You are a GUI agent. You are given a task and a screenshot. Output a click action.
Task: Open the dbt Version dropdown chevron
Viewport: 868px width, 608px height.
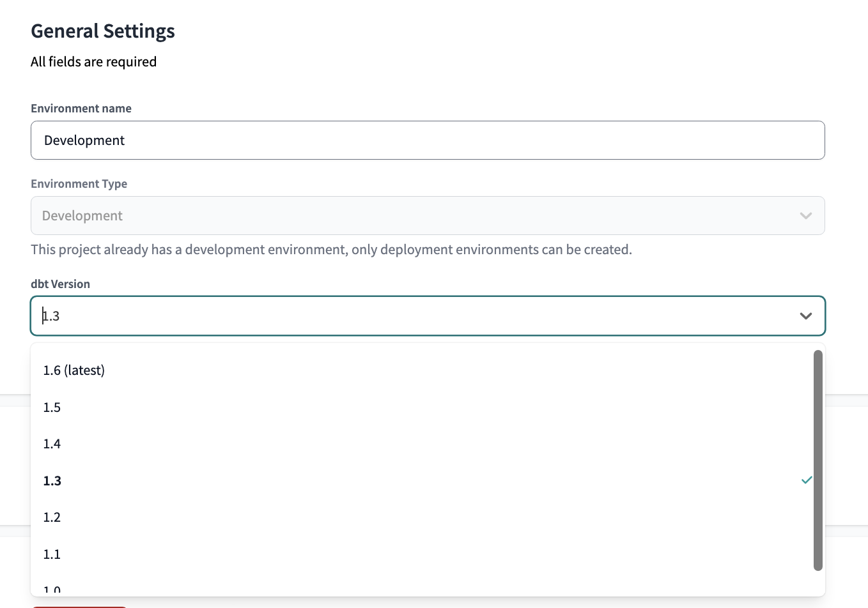click(x=805, y=315)
